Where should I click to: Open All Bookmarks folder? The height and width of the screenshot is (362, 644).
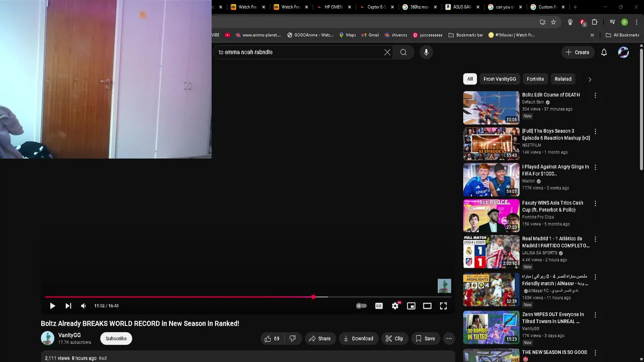[622, 35]
